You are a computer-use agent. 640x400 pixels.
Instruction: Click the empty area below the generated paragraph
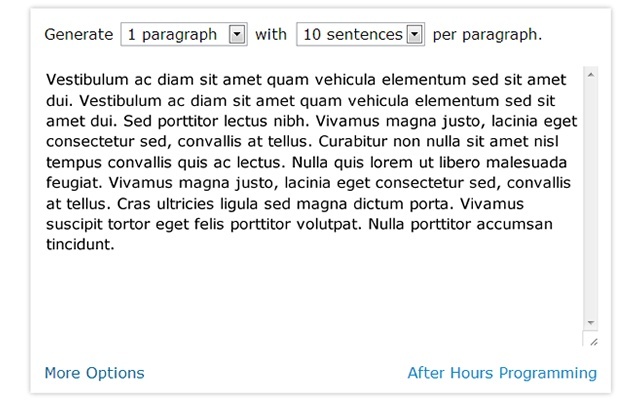(x=314, y=298)
